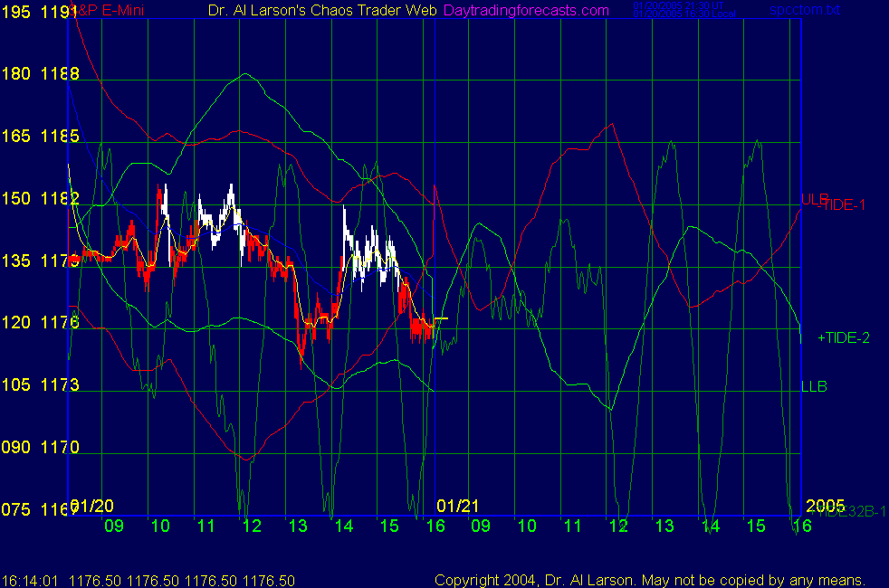Viewport: 889px width, 588px height.
Task: Click the green LLB band label
Action: tap(814, 386)
